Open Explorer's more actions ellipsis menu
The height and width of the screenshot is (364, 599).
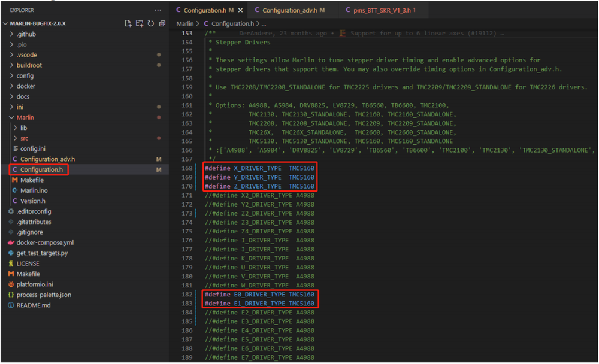tap(158, 10)
